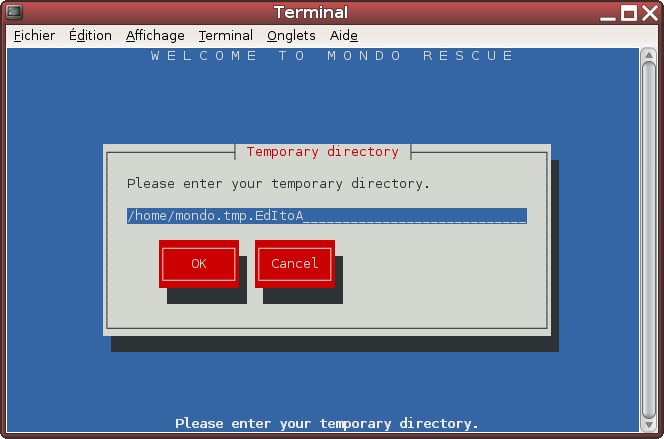
Task: Click the Cancel button in dialog
Action: (295, 264)
